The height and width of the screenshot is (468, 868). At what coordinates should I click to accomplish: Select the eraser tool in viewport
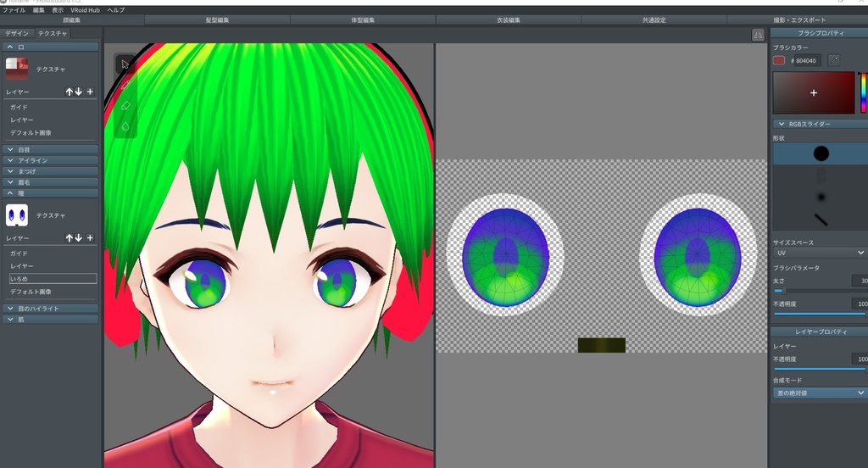(125, 105)
